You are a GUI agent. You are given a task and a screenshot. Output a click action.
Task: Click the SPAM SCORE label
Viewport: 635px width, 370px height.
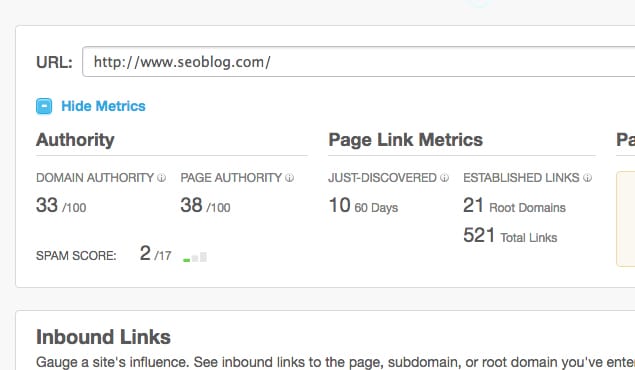(x=76, y=256)
